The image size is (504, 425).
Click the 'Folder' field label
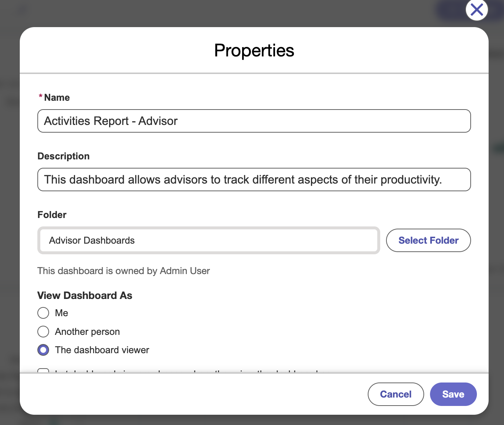[52, 215]
